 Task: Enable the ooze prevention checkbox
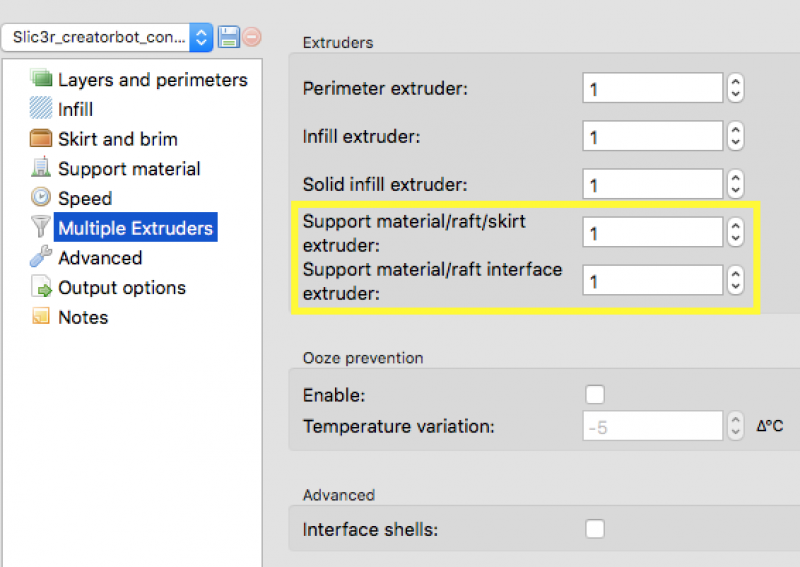point(595,395)
